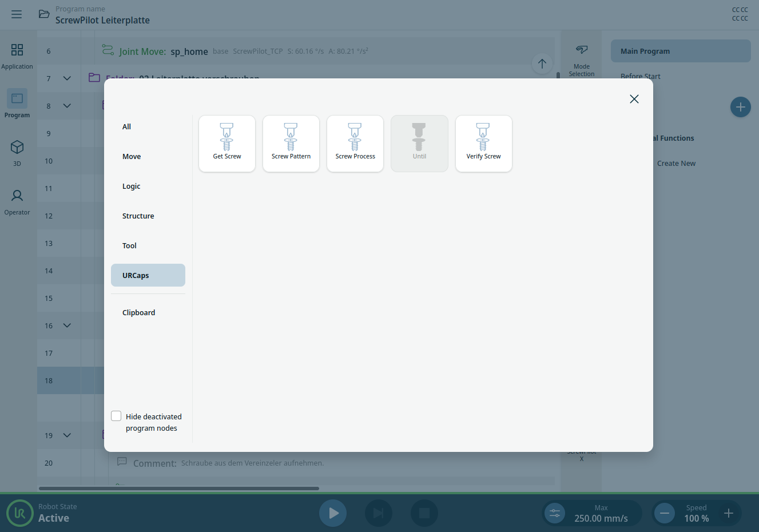
Task: Select the Tool category
Action: 148,245
